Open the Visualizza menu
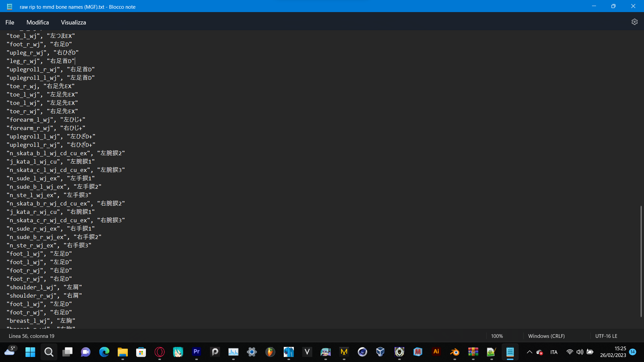 pos(73,22)
